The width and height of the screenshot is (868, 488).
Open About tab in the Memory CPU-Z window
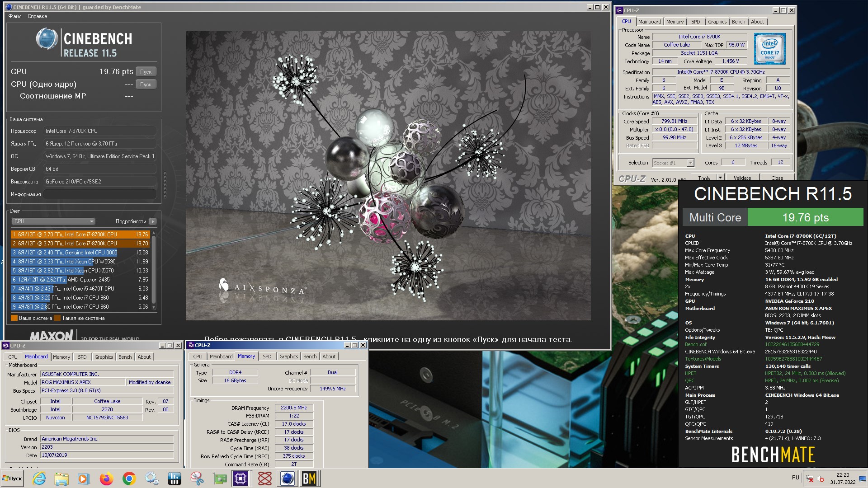[329, 357]
